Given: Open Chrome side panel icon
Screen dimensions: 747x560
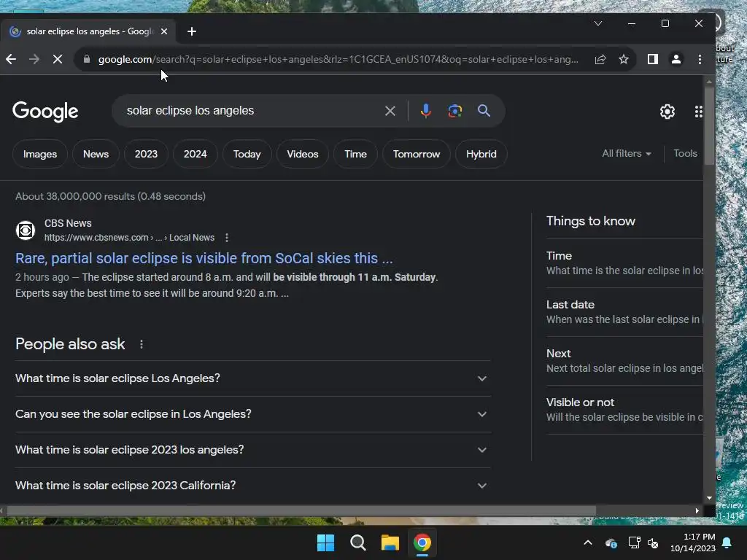Looking at the screenshot, I should pos(653,59).
